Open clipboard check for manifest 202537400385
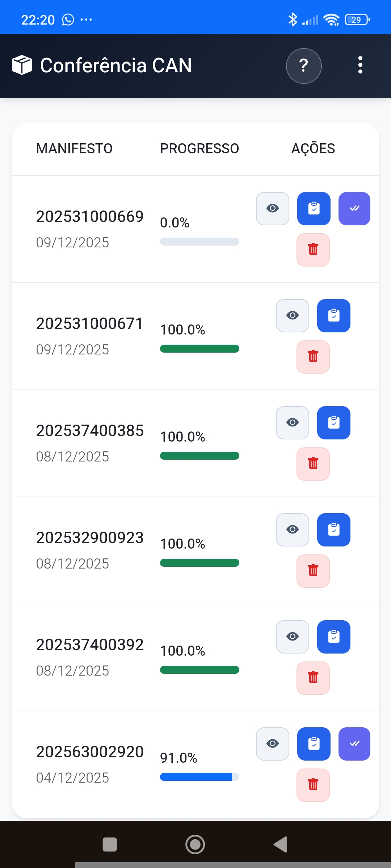Screen dimensions: 391x868 pyautogui.click(x=333, y=423)
